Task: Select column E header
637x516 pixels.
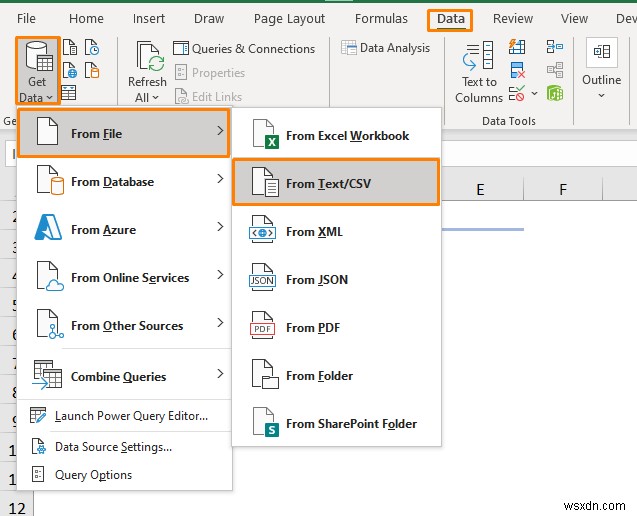Action: point(481,189)
